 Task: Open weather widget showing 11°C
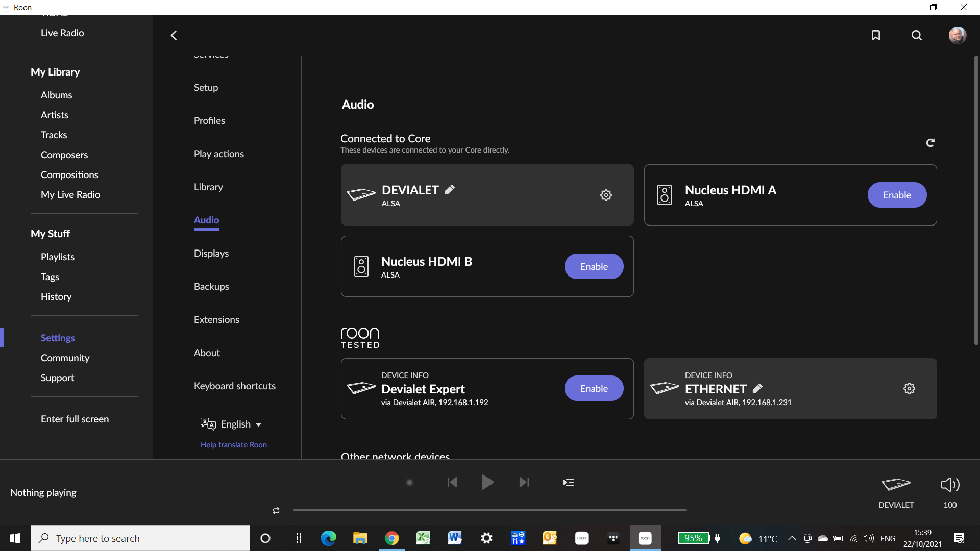758,538
